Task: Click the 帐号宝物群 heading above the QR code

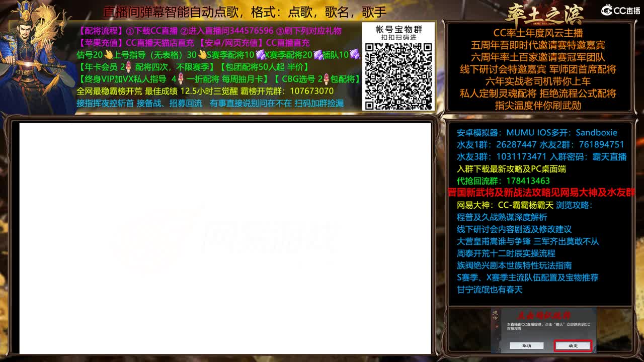Action: (x=398, y=30)
